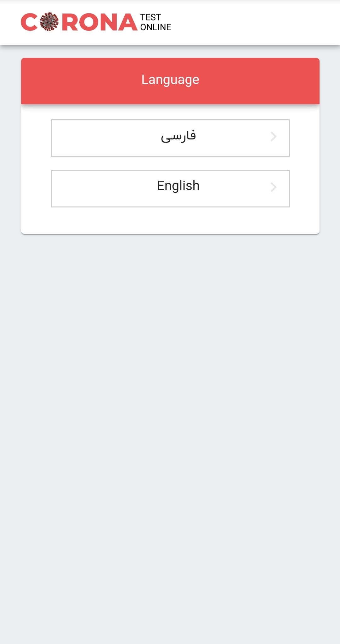Click the red Language header banner

click(x=170, y=81)
